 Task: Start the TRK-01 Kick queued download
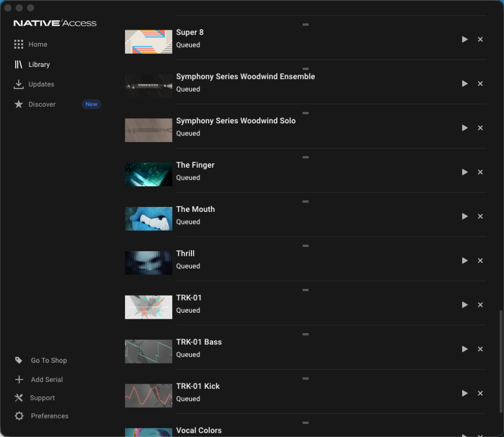tap(465, 393)
